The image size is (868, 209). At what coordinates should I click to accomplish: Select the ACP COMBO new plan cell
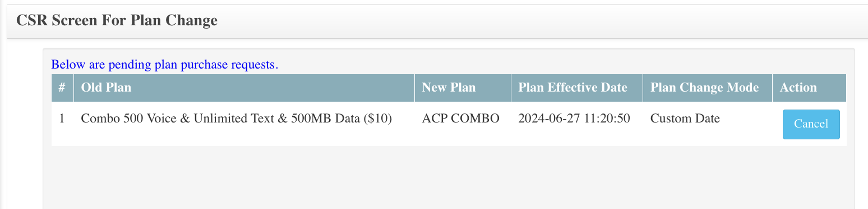point(463,124)
